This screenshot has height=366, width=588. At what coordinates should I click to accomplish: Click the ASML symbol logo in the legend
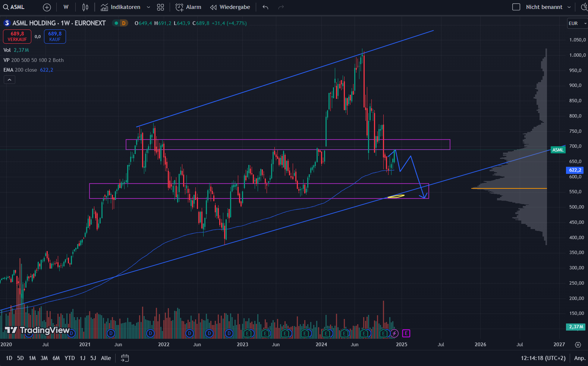tap(7, 23)
